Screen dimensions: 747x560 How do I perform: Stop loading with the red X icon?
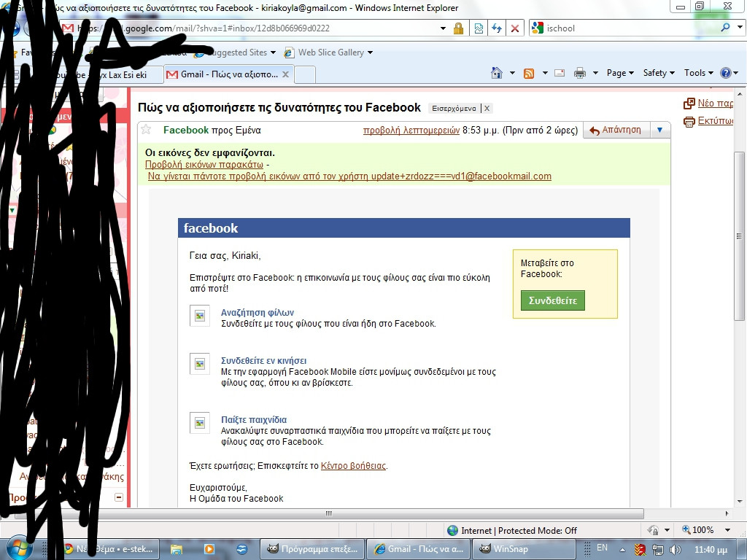point(515,28)
